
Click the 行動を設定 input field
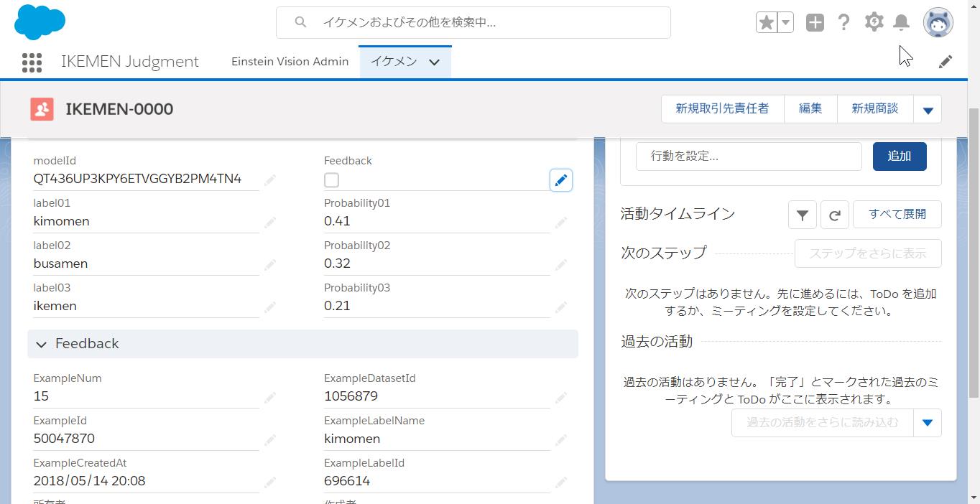[749, 157]
